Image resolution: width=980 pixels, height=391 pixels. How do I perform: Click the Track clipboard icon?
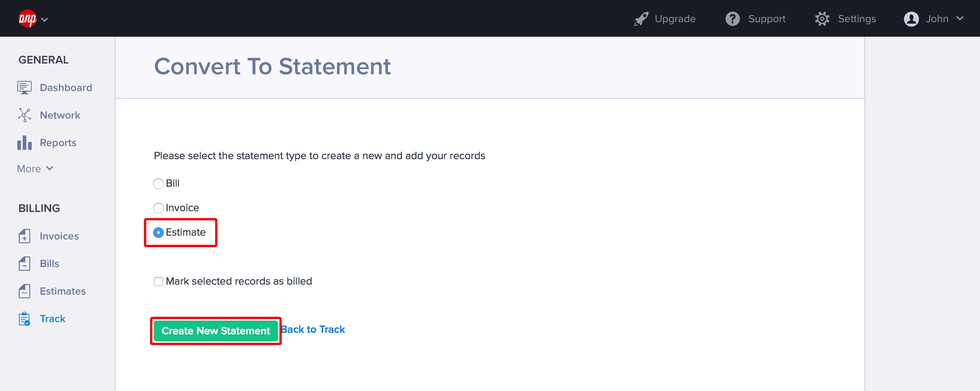pos(24,319)
